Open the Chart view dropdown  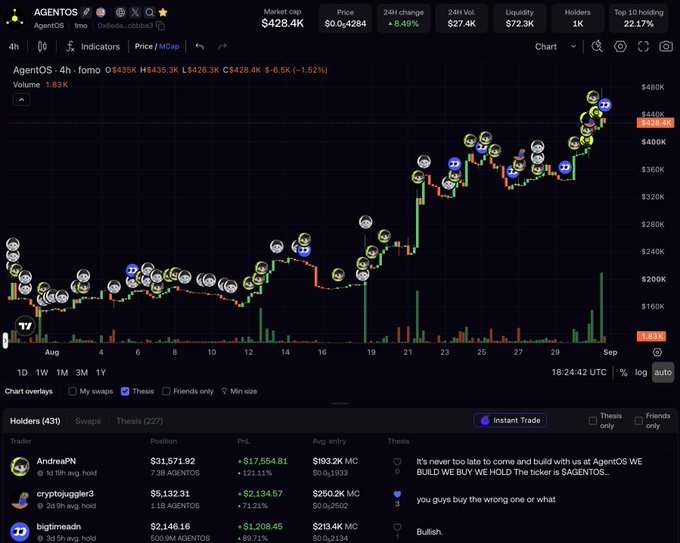pyautogui.click(x=556, y=46)
